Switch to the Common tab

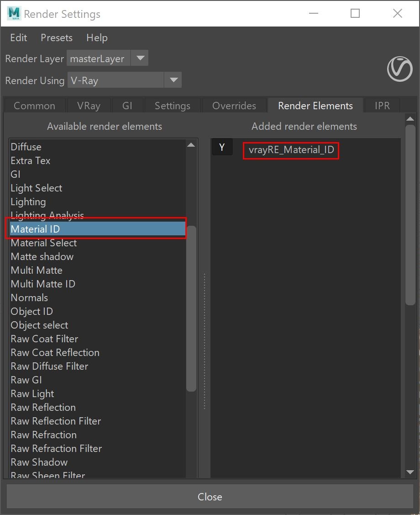click(x=34, y=106)
